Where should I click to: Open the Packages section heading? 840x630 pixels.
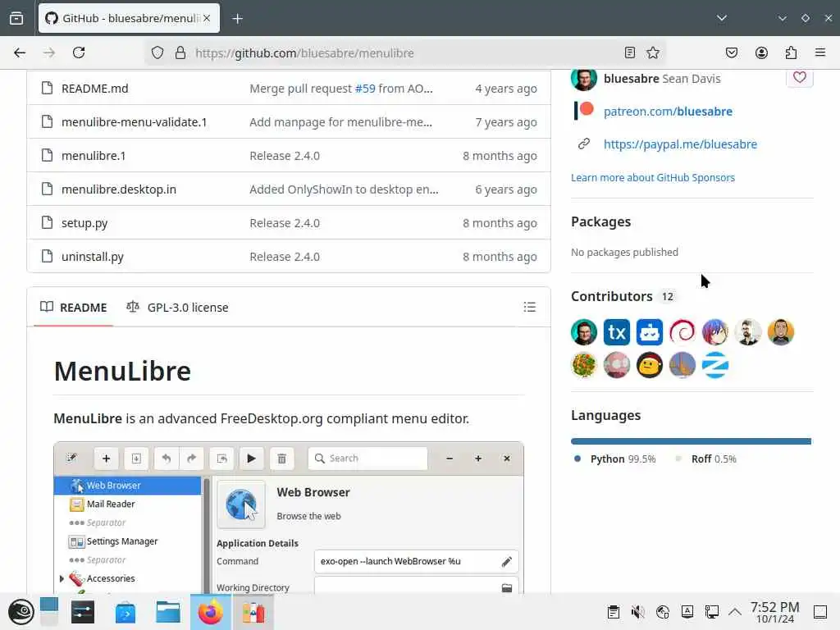[600, 221]
